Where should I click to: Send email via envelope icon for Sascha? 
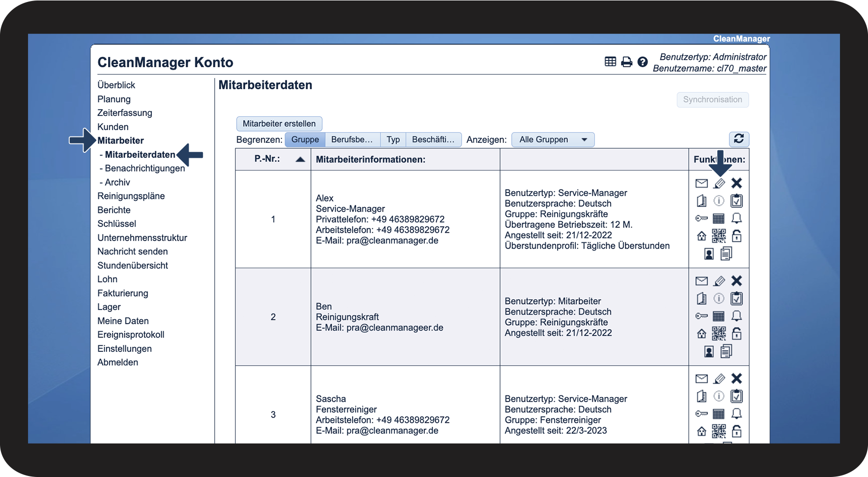(701, 378)
